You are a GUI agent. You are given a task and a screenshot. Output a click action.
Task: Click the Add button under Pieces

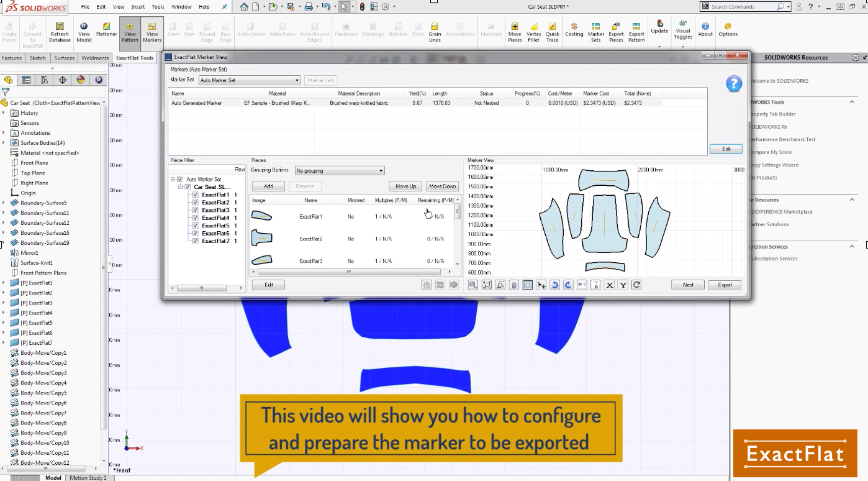[x=268, y=186]
